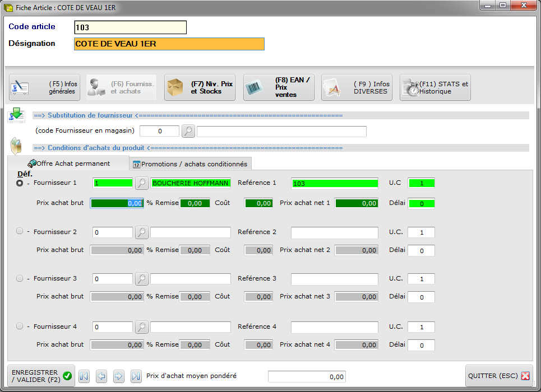Open (F7) Niv. Prix et Stocks
541x392 pixels.
point(200,88)
